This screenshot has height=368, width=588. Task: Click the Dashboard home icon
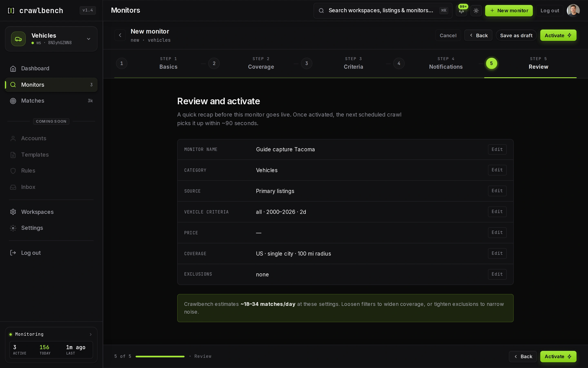13,69
